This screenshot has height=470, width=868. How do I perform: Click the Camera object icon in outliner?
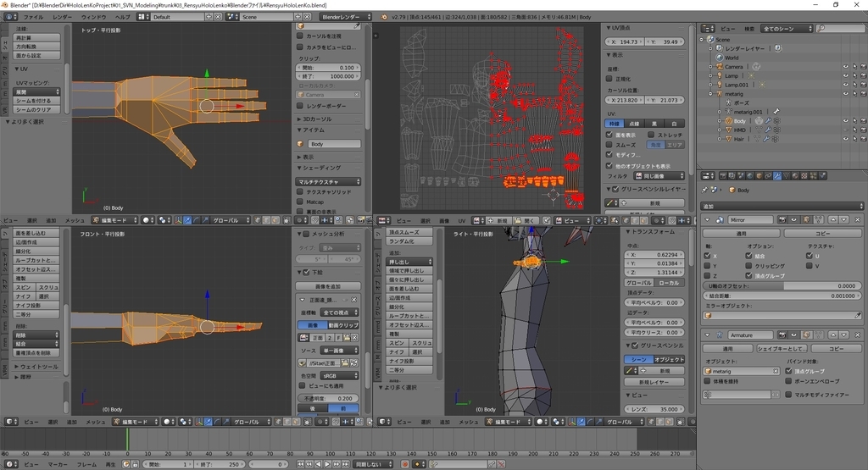720,67
